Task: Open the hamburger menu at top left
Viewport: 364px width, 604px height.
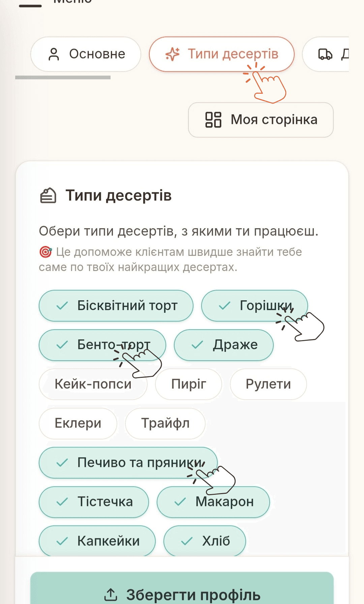Action: click(x=30, y=5)
